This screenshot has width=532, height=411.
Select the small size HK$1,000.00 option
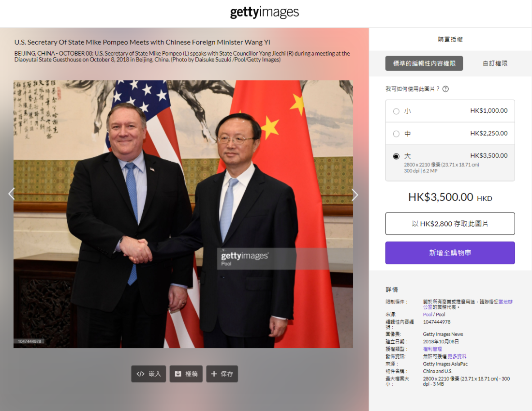coord(450,111)
